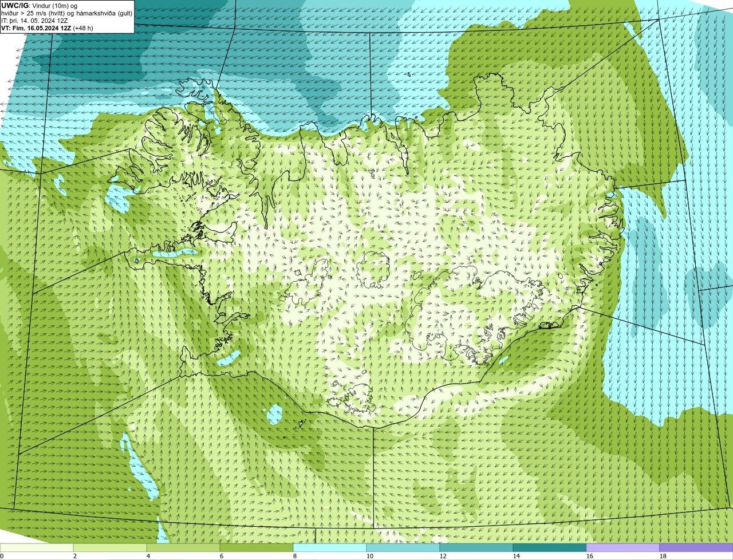Select the 8–10 m/s light cyan legend swatch

[x=330, y=547]
